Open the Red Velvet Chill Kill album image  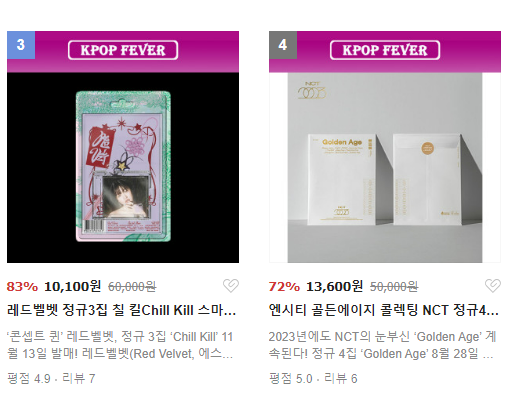tap(123, 167)
